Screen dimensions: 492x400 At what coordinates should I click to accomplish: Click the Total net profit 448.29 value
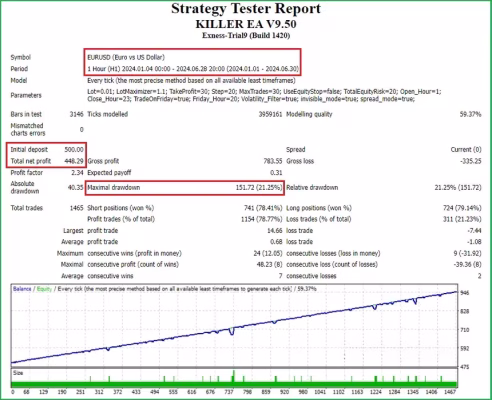[74, 161]
